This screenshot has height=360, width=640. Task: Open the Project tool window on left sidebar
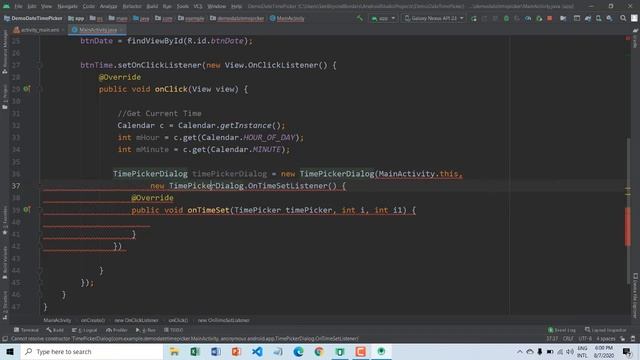click(5, 97)
